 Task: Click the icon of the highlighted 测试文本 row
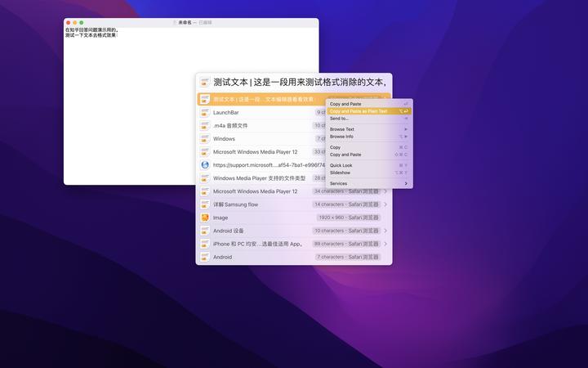click(x=205, y=99)
